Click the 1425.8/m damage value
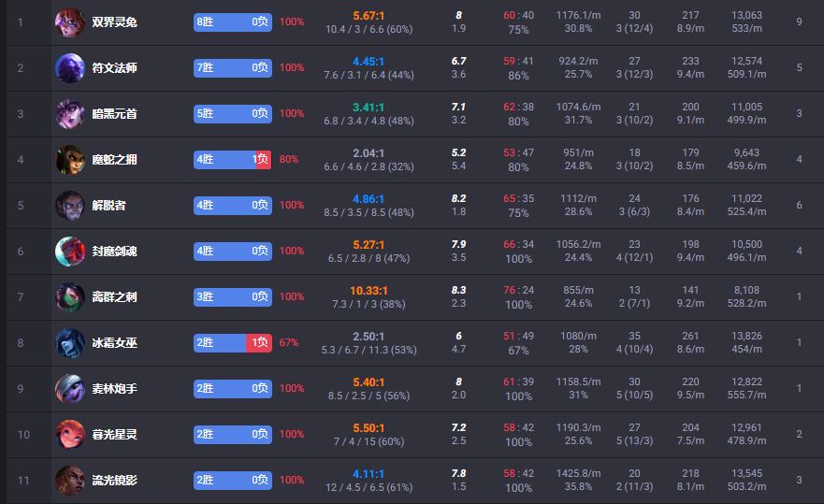 [x=578, y=473]
